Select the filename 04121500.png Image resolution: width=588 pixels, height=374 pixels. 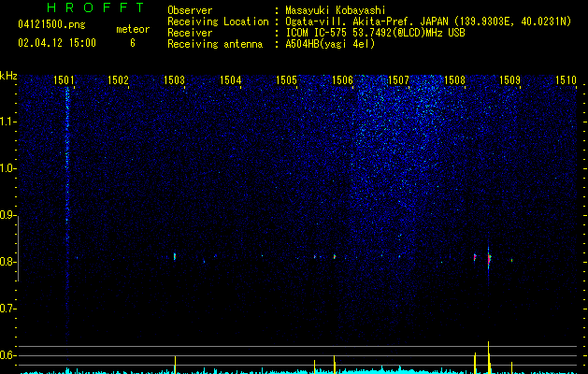coord(51,25)
